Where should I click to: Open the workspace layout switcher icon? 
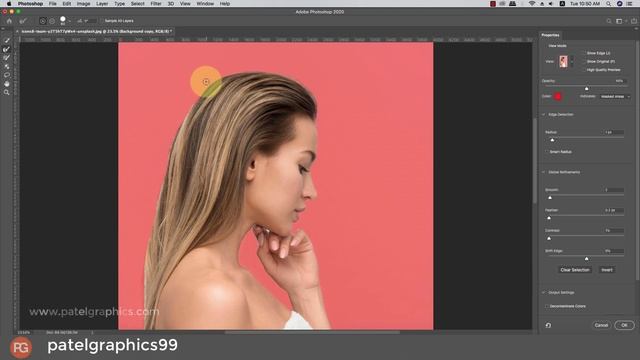pos(620,21)
